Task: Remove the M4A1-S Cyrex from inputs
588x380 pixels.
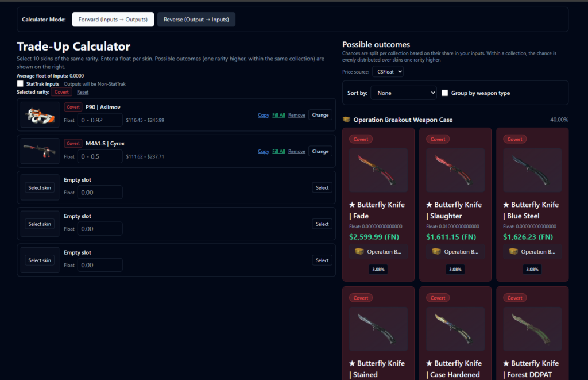Action: click(x=296, y=151)
